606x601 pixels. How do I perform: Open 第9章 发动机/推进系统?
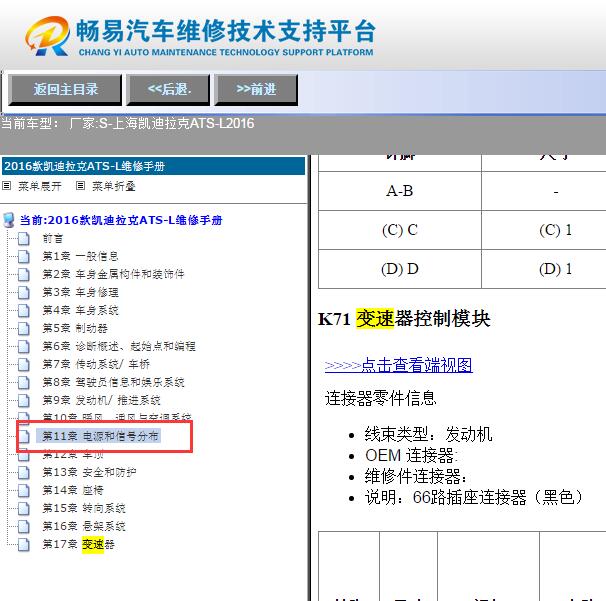point(101,400)
